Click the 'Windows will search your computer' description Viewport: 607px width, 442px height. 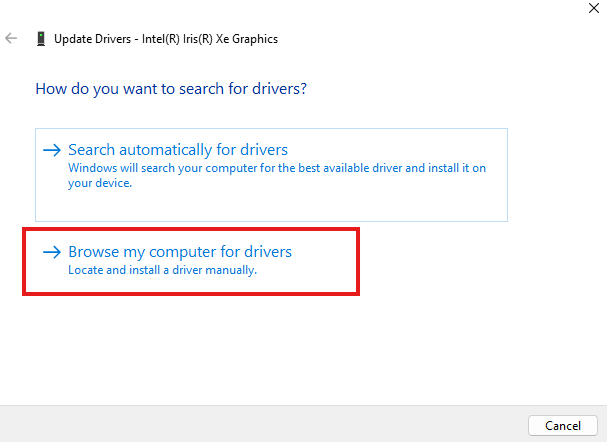point(277,168)
